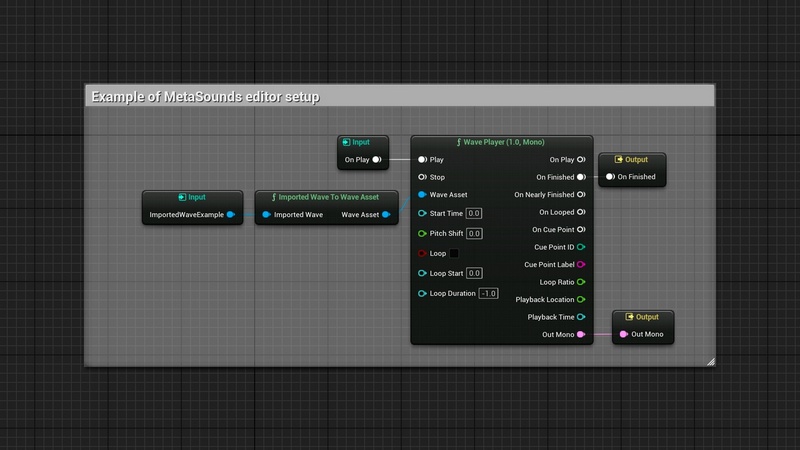Image resolution: width=800 pixels, height=450 pixels.
Task: Click the Start Time value field
Action: 474,213
